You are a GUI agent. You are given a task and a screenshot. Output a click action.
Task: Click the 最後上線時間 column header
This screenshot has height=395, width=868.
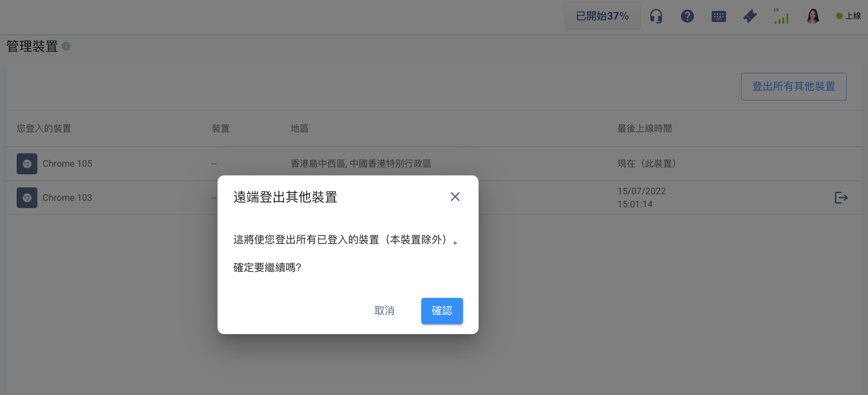pos(644,129)
